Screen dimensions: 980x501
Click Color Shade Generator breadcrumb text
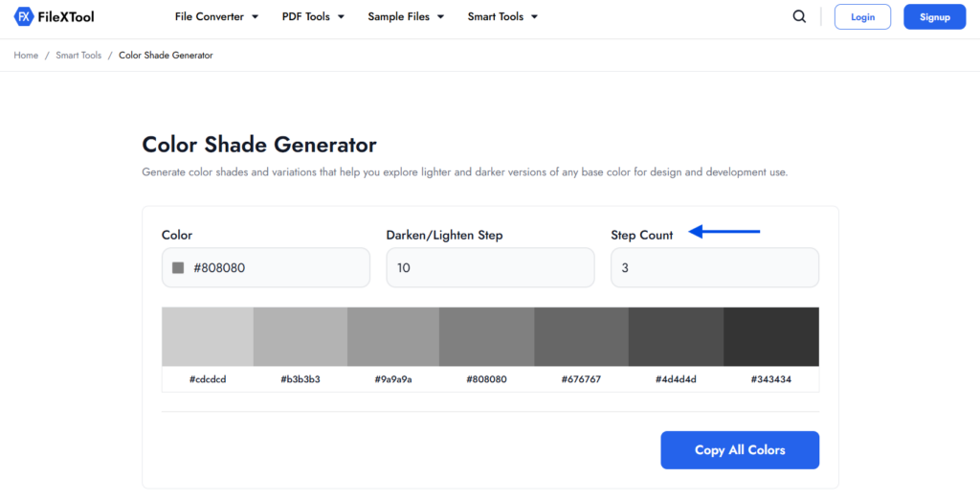click(166, 55)
